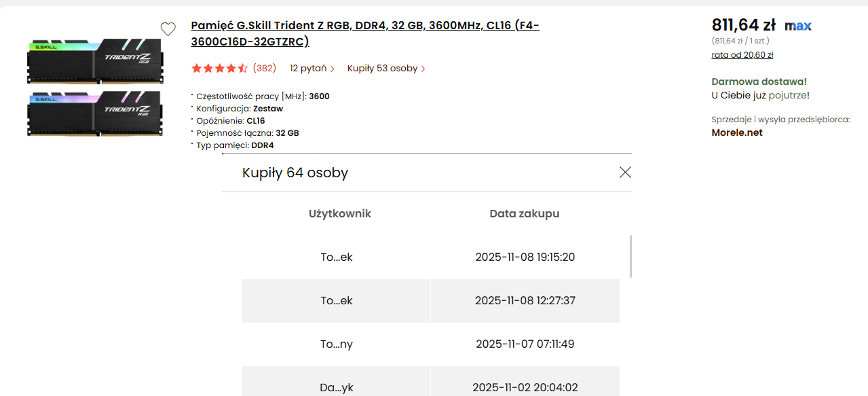The image size is (868, 396).
Task: Click the star rating icons
Action: pos(219,69)
